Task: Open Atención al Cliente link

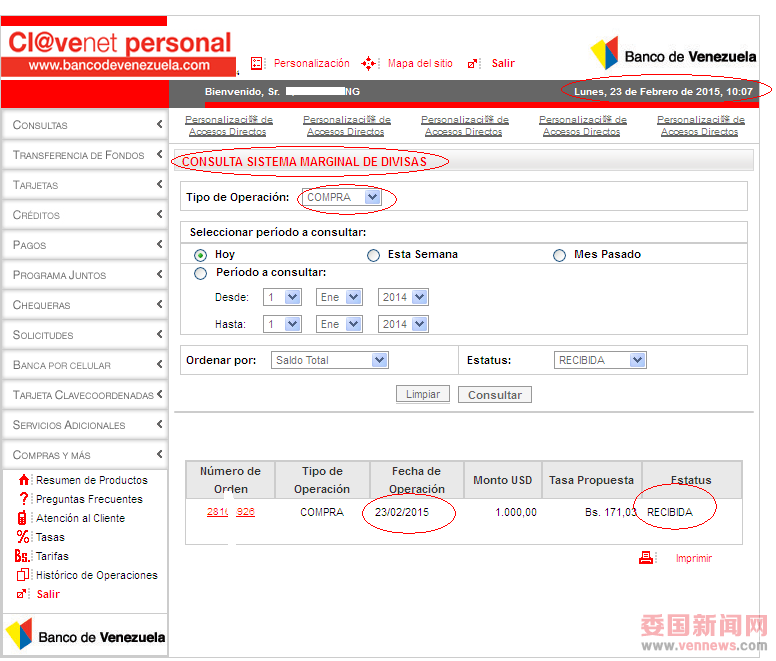Action: (81, 518)
